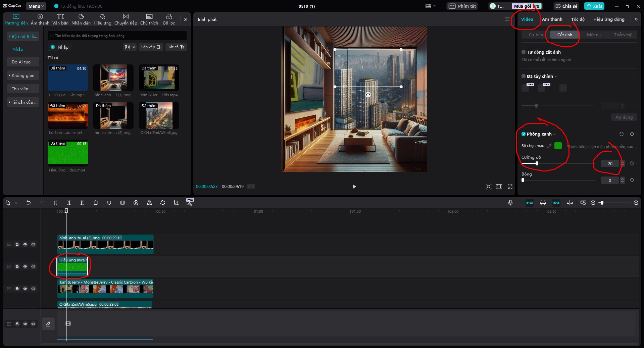This screenshot has height=348, width=644.
Task: Open the player panel menu icon
Action: (507, 19)
